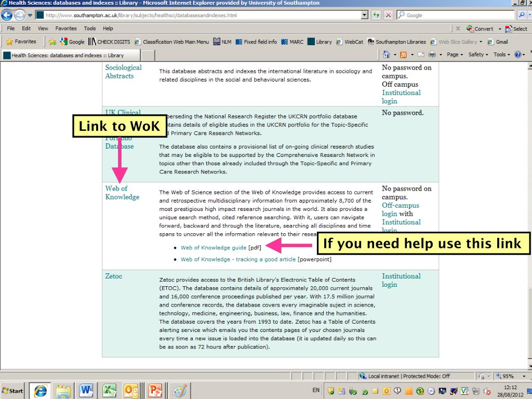Open the Library bookmark
This screenshot has height=399, width=532.
(x=320, y=42)
